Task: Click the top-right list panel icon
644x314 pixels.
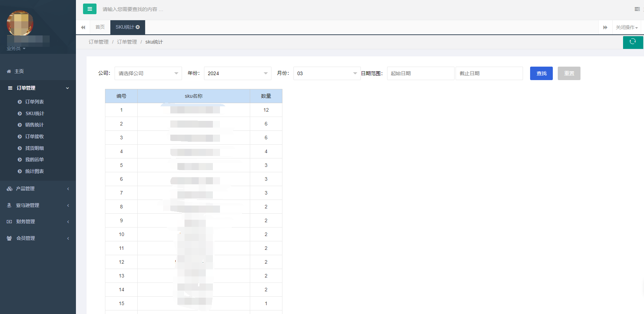Action: click(x=637, y=9)
